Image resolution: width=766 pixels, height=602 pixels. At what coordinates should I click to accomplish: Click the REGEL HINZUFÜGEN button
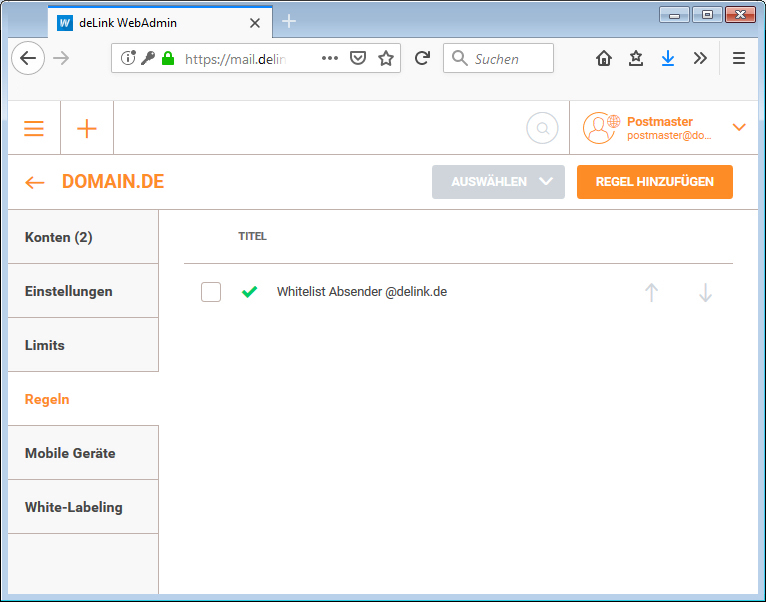click(x=654, y=182)
